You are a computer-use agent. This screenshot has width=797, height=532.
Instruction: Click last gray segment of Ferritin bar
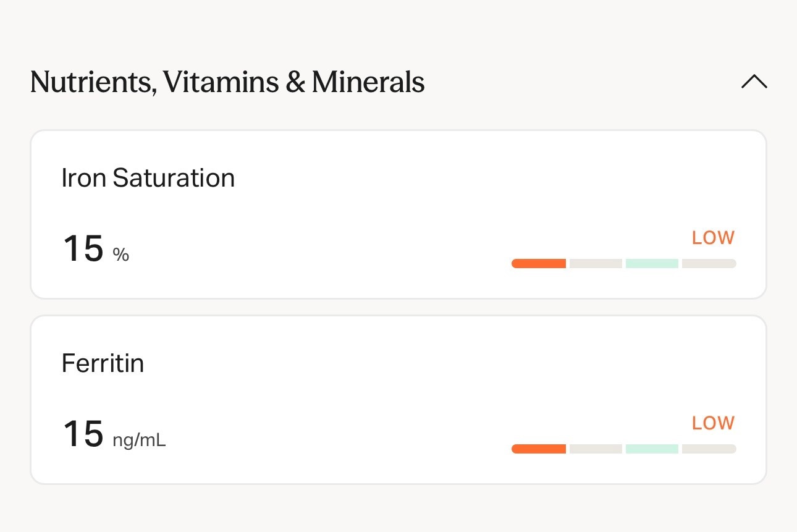pos(709,449)
